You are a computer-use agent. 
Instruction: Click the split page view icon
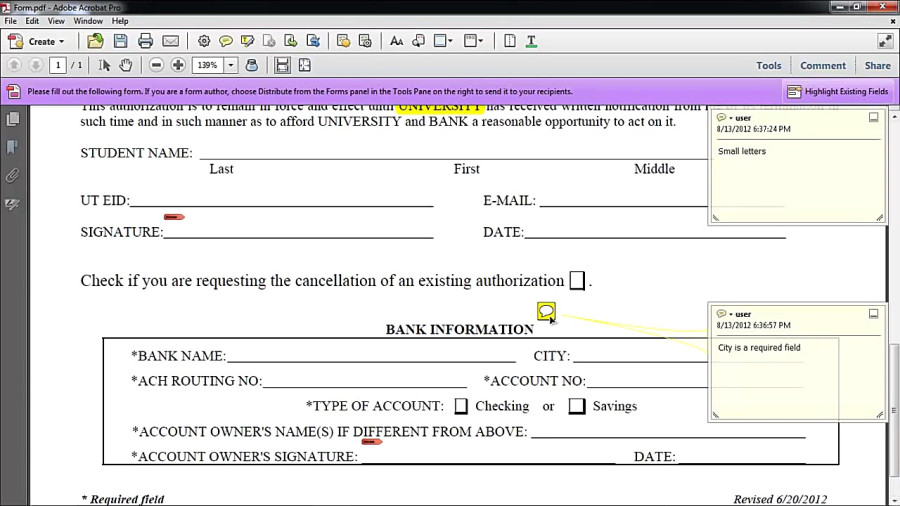pyautogui.click(x=510, y=41)
